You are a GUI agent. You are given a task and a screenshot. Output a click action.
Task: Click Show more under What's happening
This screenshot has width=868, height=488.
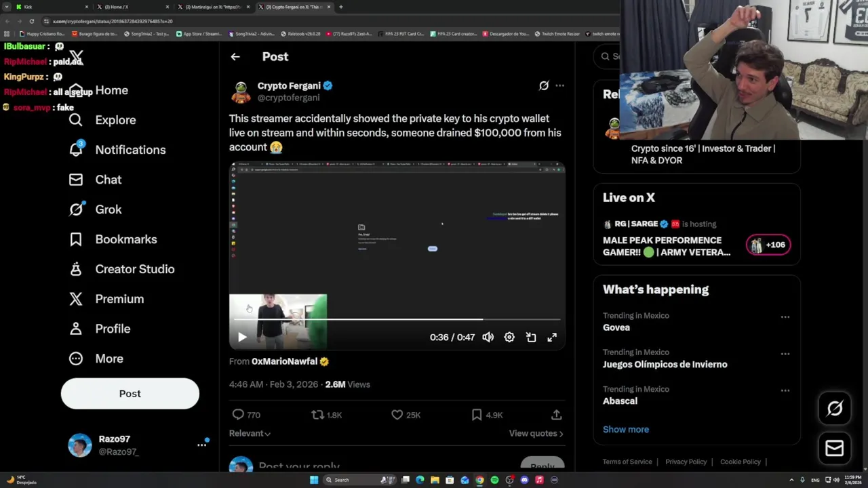[x=626, y=430]
